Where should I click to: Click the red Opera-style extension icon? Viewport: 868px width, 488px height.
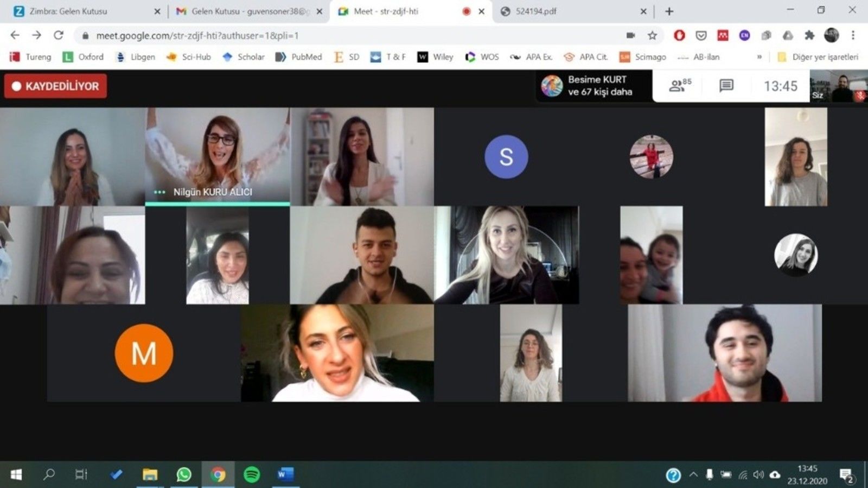click(x=679, y=35)
